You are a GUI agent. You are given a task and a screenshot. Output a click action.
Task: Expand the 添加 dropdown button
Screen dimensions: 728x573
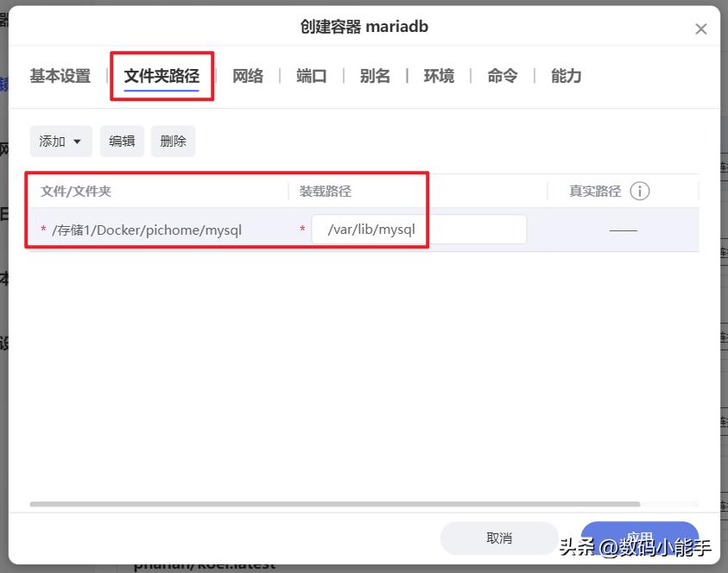[60, 141]
